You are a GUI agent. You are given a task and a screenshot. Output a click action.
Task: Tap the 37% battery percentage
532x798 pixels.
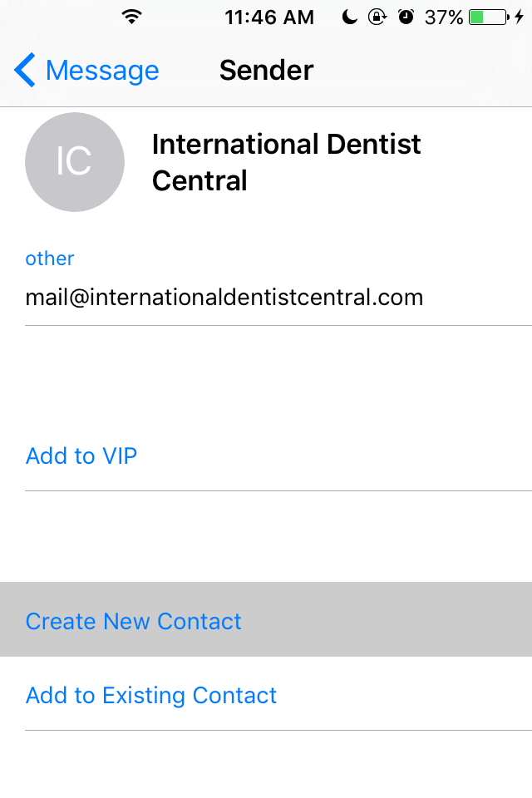(x=444, y=17)
